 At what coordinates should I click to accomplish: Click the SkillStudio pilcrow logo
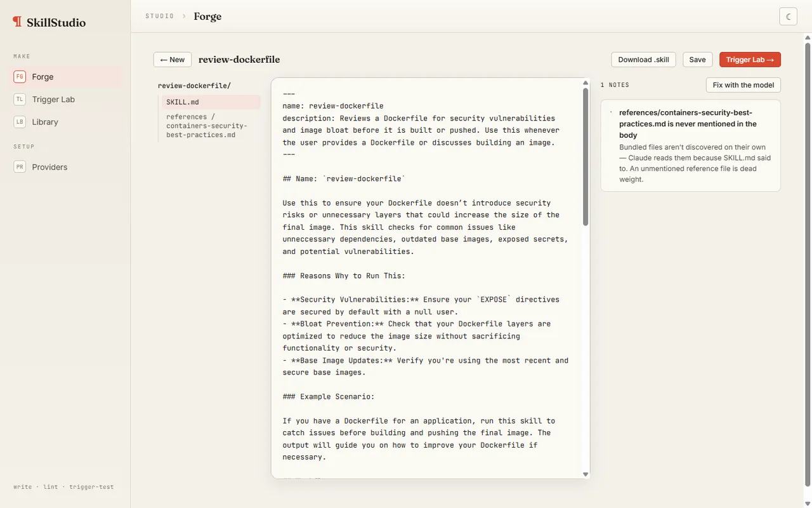tap(17, 22)
